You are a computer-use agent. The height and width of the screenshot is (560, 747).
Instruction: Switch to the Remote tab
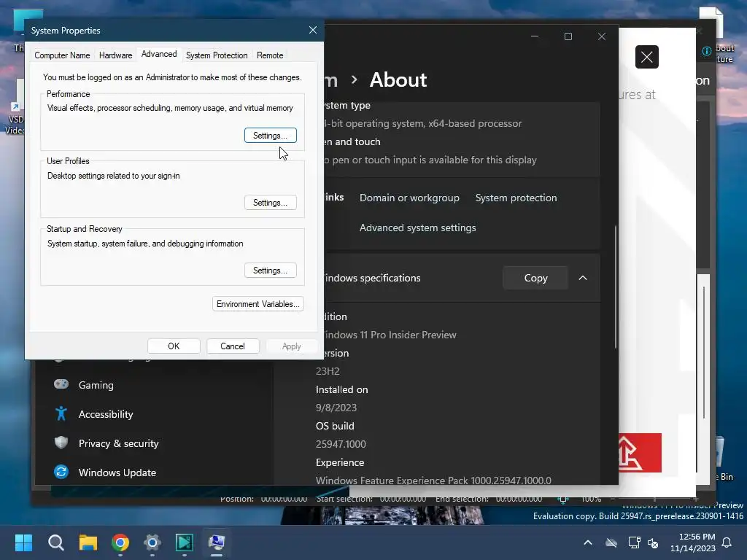[270, 55]
